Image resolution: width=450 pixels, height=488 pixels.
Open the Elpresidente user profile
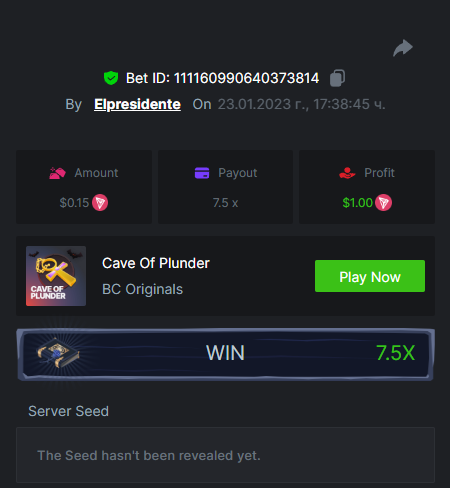click(137, 104)
